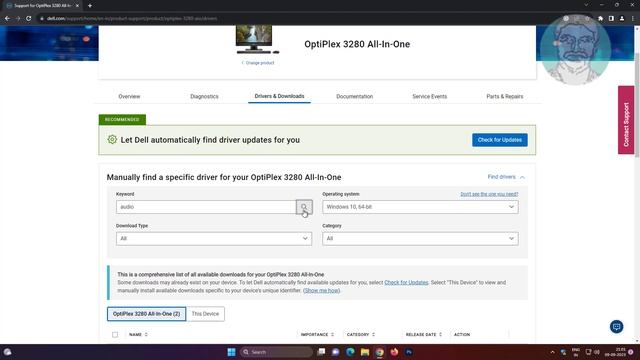Open the Documentation tab

(354, 97)
